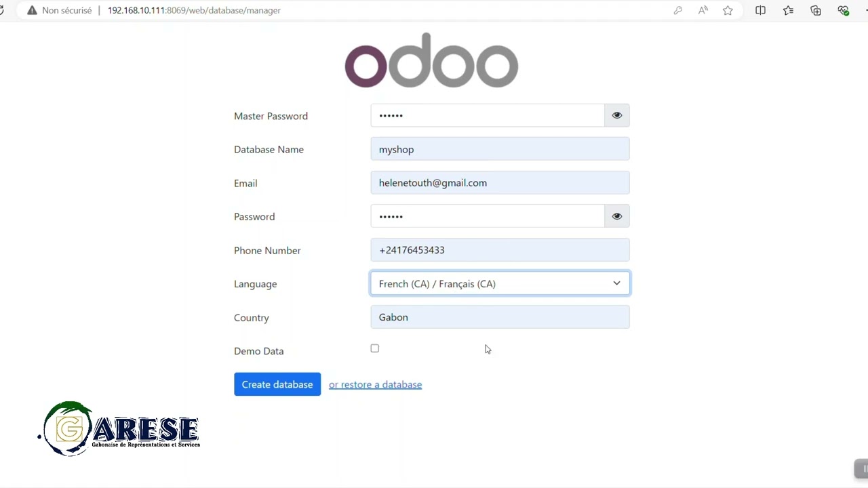Click the Email input field
This screenshot has height=488, width=868.
[x=500, y=183]
